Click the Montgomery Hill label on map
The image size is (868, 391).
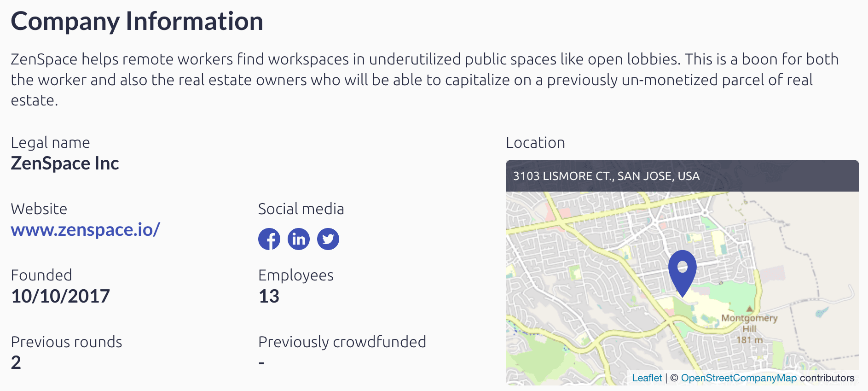click(749, 323)
